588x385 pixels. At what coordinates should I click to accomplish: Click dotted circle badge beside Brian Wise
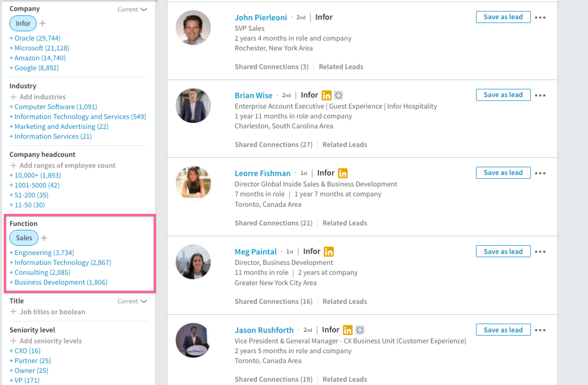(x=339, y=95)
